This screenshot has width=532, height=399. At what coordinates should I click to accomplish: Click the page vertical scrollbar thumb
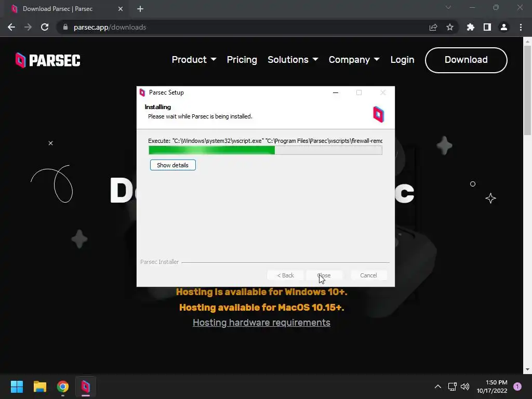[527, 91]
